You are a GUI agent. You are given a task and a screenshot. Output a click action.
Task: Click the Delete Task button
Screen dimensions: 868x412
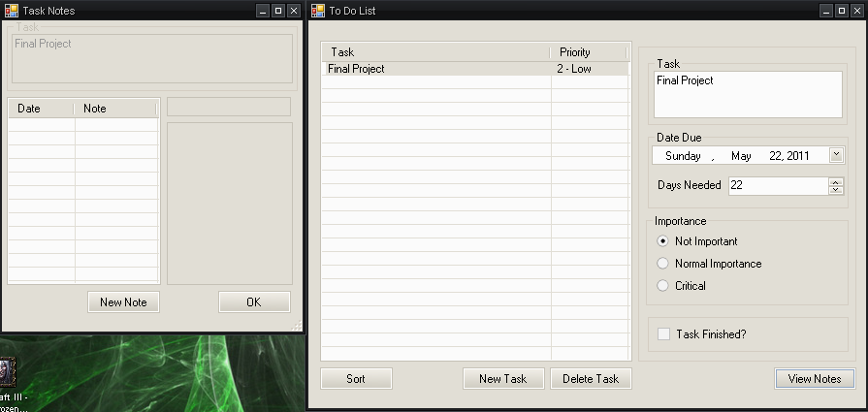591,379
